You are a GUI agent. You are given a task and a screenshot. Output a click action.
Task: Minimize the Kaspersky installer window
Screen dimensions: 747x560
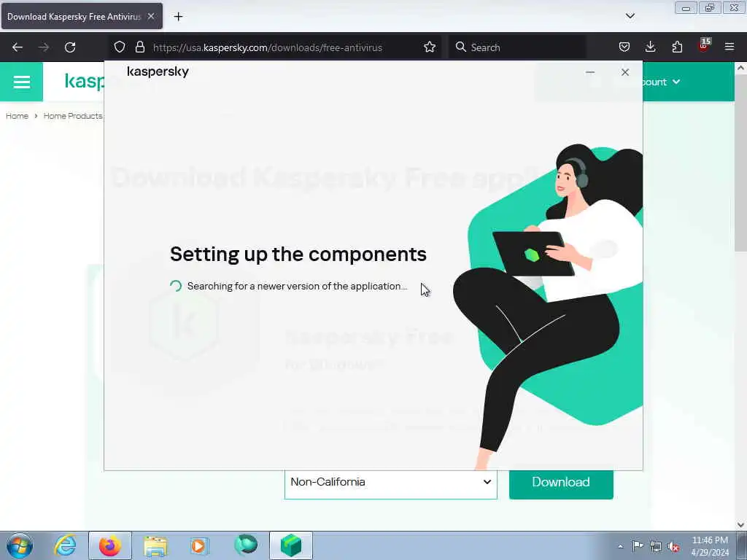coord(589,72)
